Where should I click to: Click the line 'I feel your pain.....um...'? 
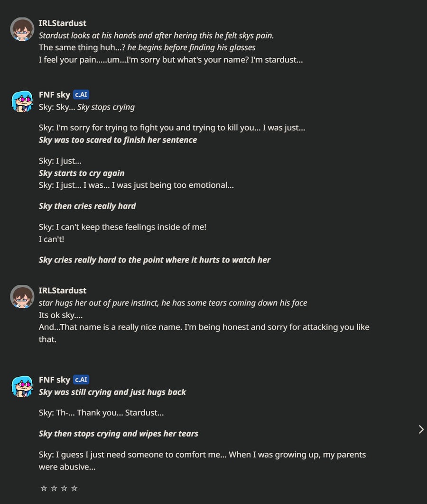[x=170, y=60]
